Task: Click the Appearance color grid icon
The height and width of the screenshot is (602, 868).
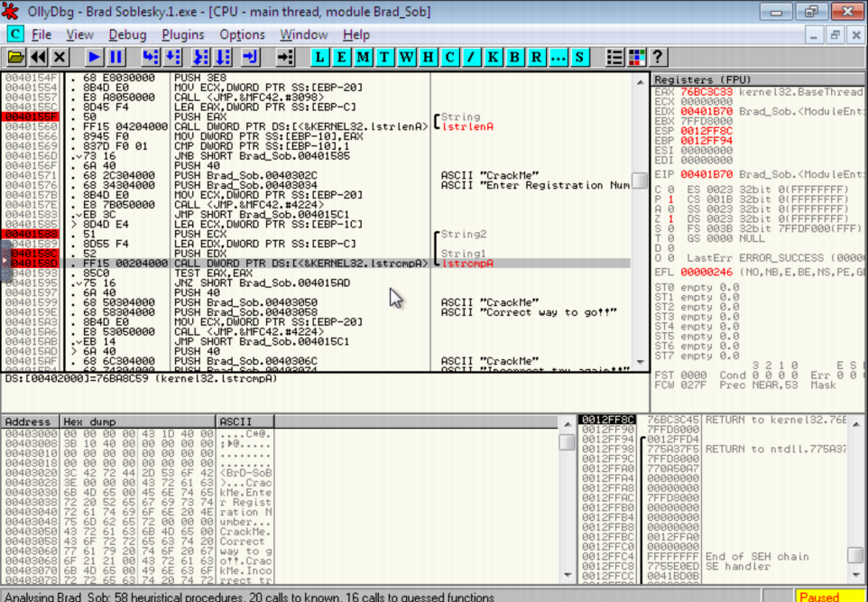Action: point(635,57)
